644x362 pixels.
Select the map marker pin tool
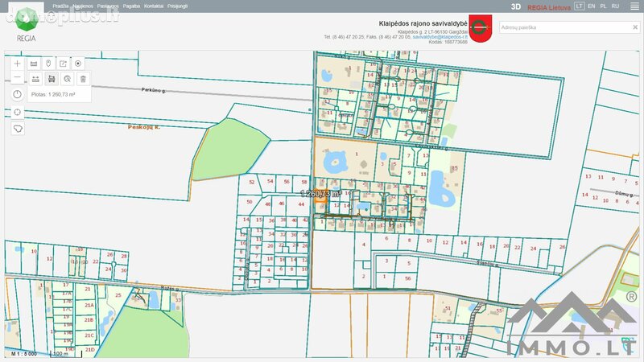(48, 64)
